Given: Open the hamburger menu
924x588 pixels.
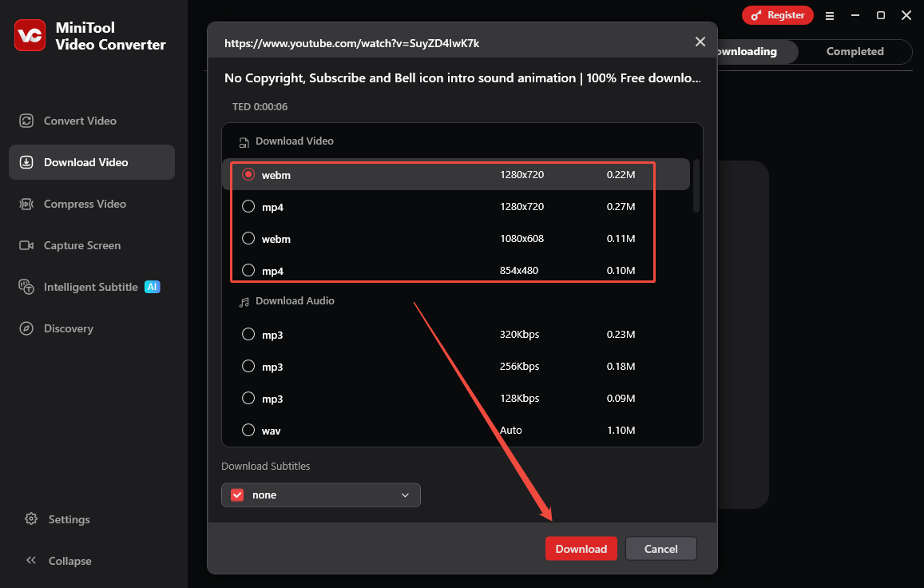Looking at the screenshot, I should (x=830, y=15).
